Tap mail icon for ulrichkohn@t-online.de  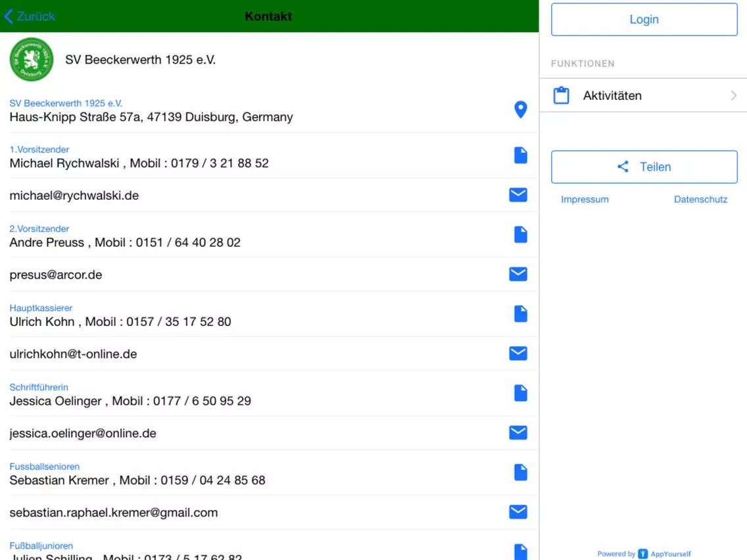click(x=518, y=354)
